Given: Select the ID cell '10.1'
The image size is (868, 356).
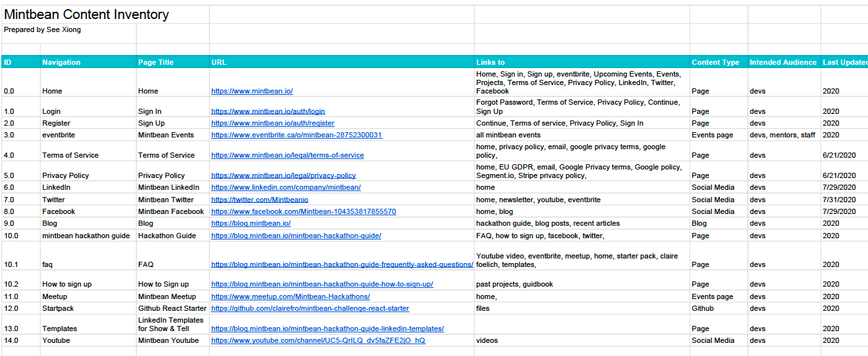Looking at the screenshot, I should click(x=21, y=256).
